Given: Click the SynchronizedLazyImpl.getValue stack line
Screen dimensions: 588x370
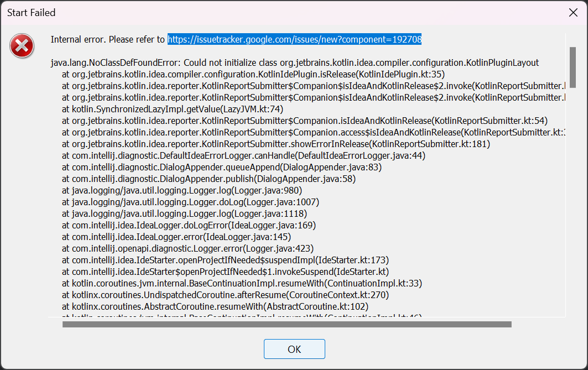Looking at the screenshot, I should [x=172, y=109].
